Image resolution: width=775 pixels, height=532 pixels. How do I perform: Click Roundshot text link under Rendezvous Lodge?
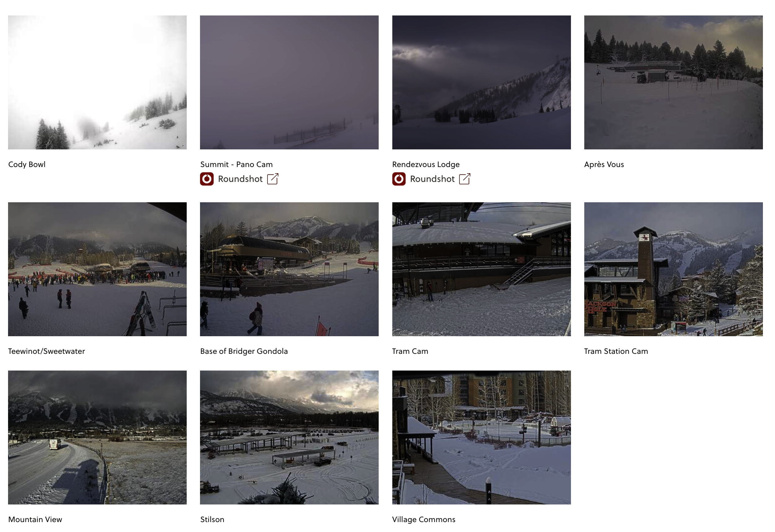432,179
